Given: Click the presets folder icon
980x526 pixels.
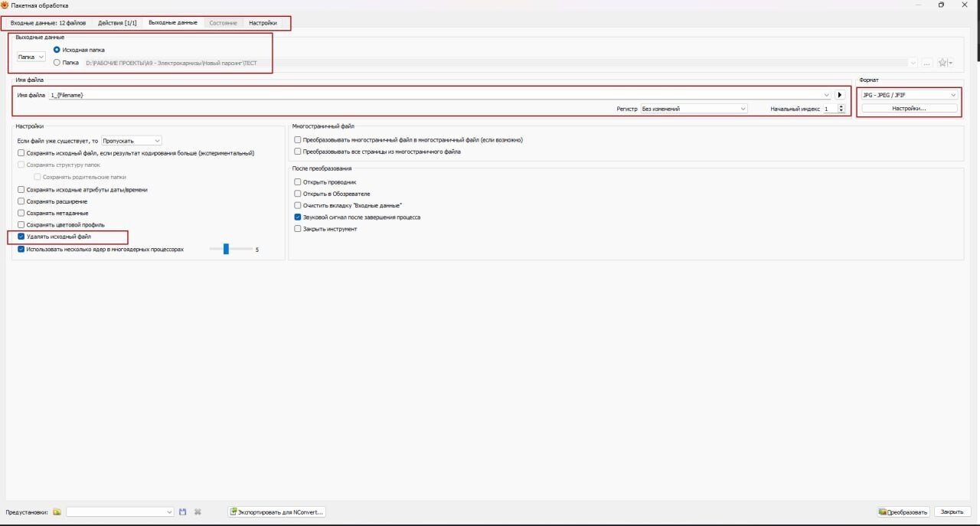Looking at the screenshot, I should 57,512.
